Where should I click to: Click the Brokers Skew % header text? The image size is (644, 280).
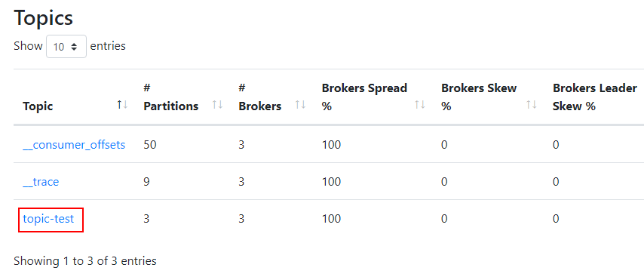point(479,97)
